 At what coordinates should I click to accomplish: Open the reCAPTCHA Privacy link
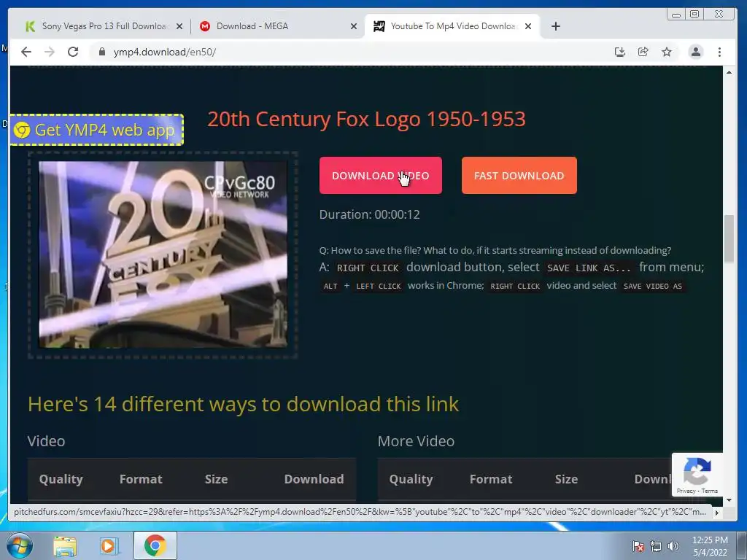click(686, 491)
